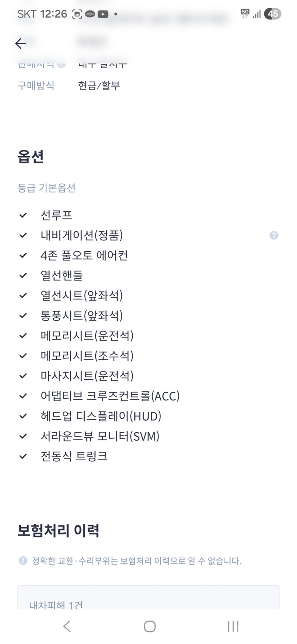The image size is (297, 644).
Task: Tap the checkmark beside 전동식 트렁크
Action: [x=23, y=456]
